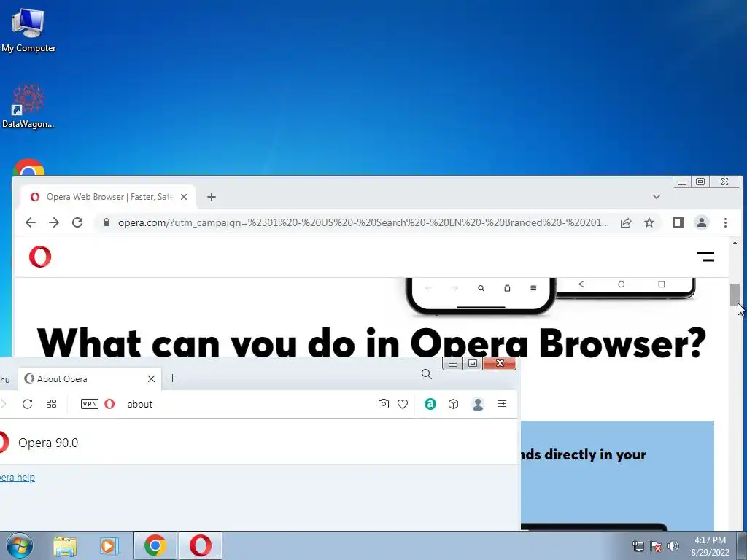This screenshot has width=747, height=560.
Task: Close the Opera Web Browser tab in Chrome
Action: click(x=184, y=197)
